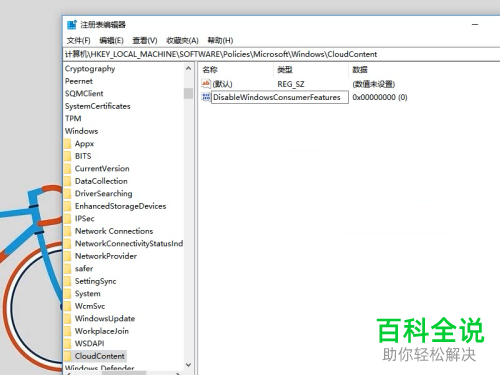
Task: Select the NetworkProvider key label
Action: pyautogui.click(x=106, y=256)
